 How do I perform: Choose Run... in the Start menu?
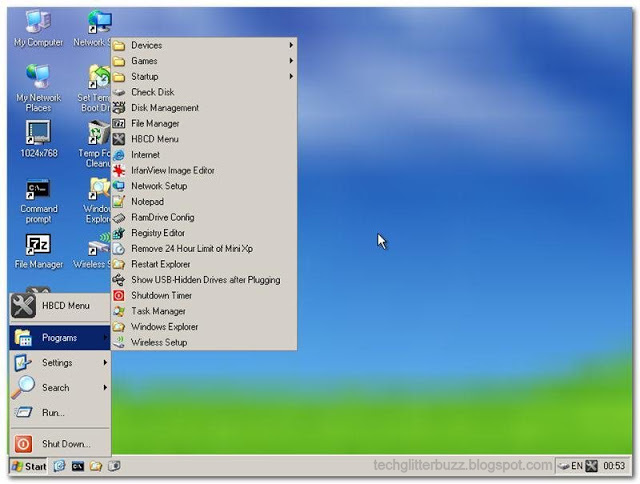[60, 413]
